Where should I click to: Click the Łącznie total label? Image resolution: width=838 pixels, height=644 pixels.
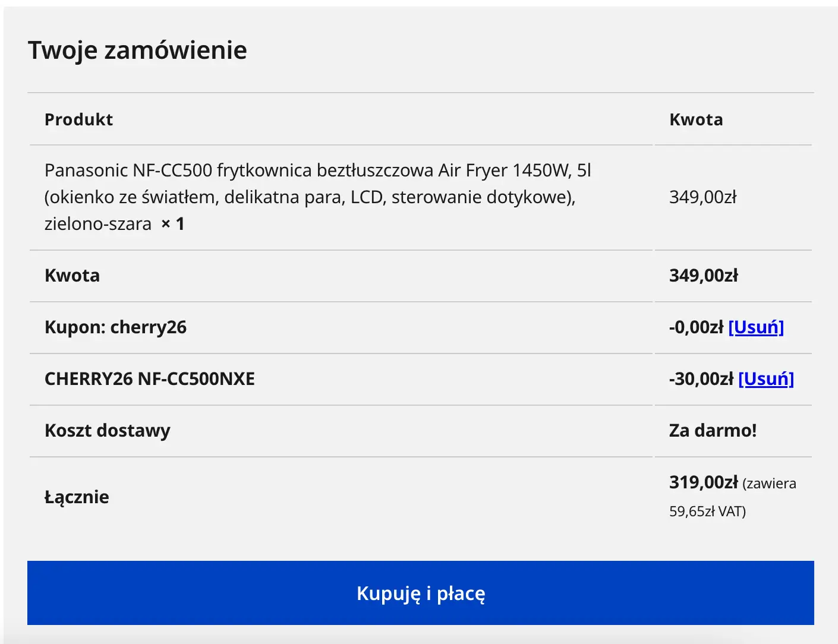click(x=77, y=497)
